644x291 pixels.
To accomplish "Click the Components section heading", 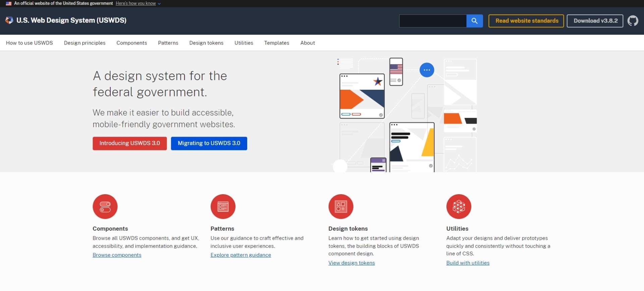I will tap(110, 229).
